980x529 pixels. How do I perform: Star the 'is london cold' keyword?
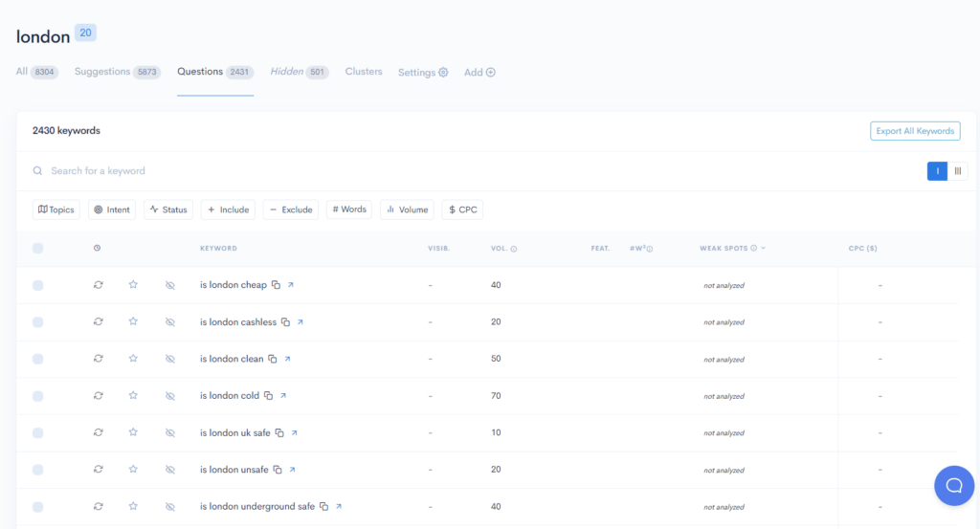133,395
